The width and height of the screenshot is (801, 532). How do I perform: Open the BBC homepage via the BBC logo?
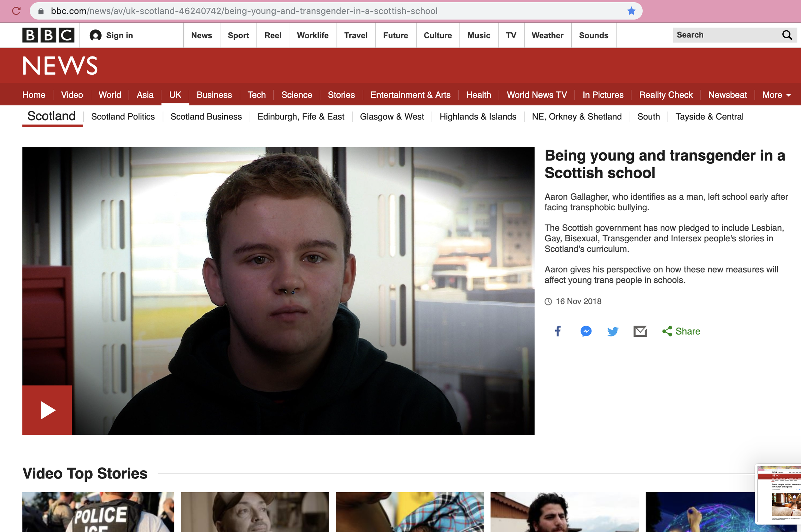click(48, 35)
